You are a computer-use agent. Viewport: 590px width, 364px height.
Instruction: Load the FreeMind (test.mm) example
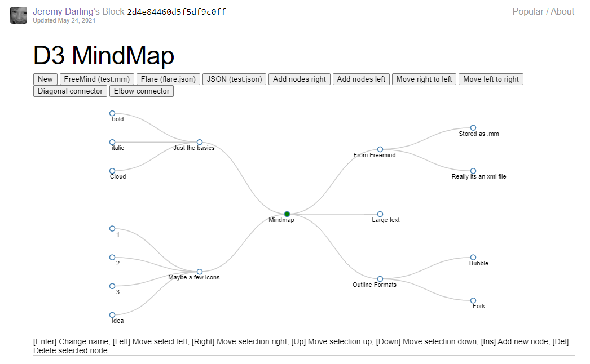96,79
